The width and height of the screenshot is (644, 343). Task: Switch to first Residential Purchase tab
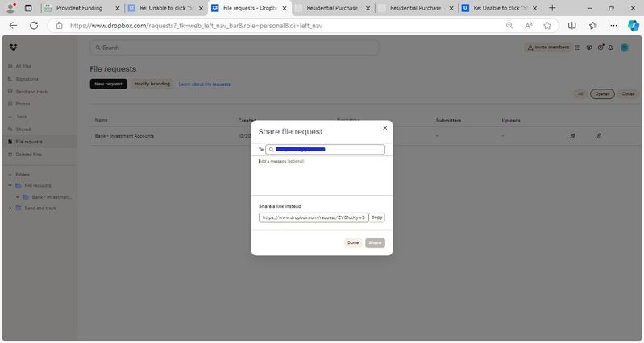pos(332,8)
